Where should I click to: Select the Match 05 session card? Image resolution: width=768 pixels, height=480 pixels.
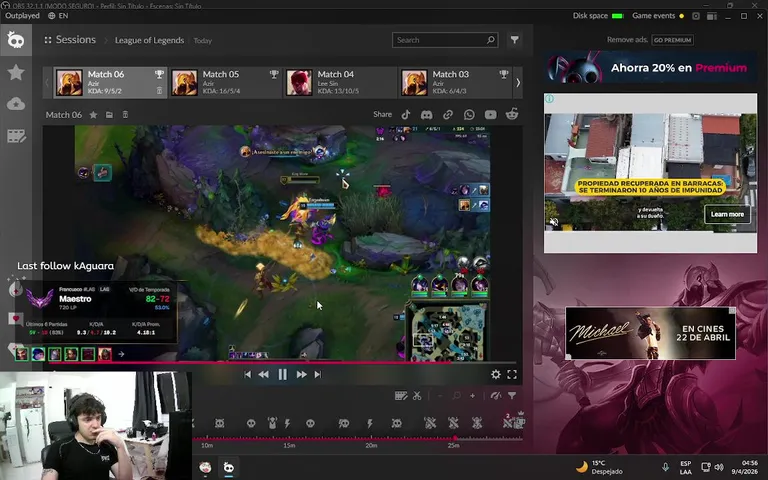[226, 82]
